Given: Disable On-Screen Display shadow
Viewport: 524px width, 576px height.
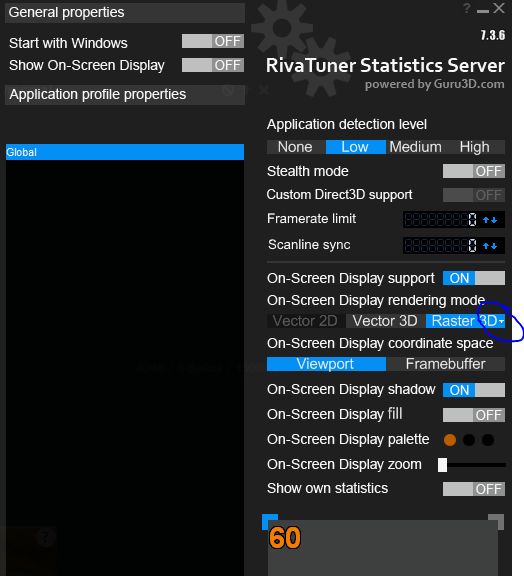Looking at the screenshot, I should (x=474, y=390).
